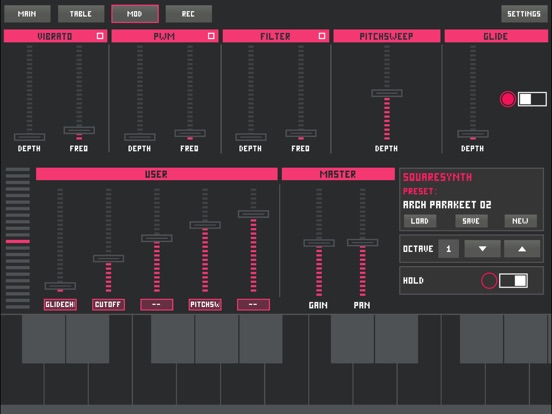
Task: Create a NEW preset
Action: [520, 221]
